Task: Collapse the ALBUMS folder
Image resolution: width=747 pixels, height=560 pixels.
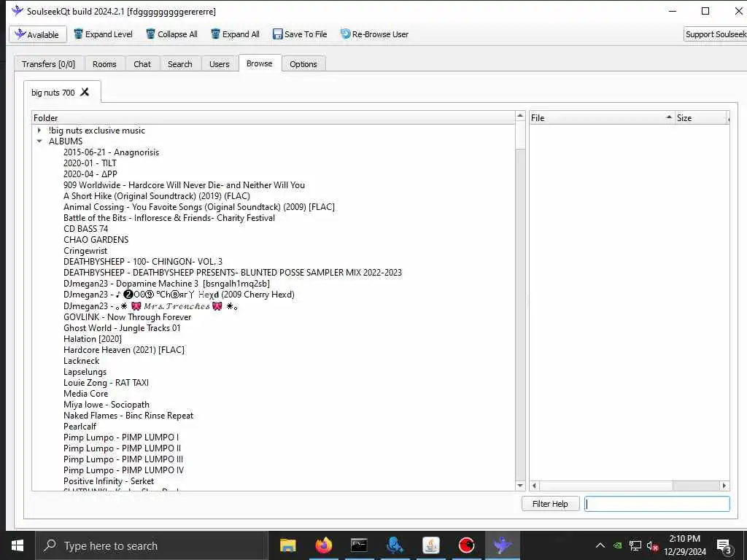Action: tap(39, 141)
